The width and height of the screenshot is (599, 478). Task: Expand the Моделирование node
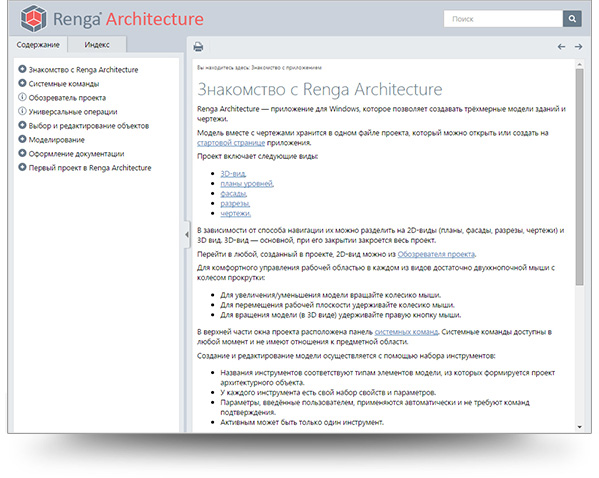[22, 139]
